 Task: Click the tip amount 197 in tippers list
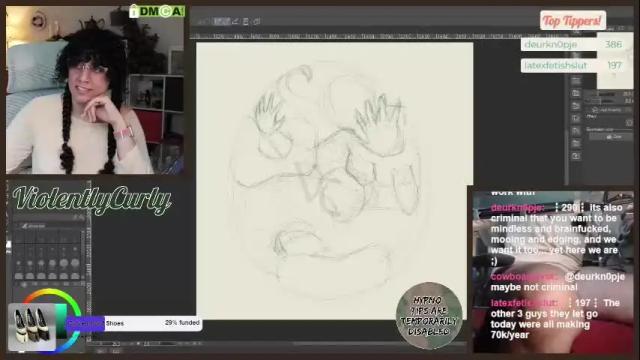point(614,65)
